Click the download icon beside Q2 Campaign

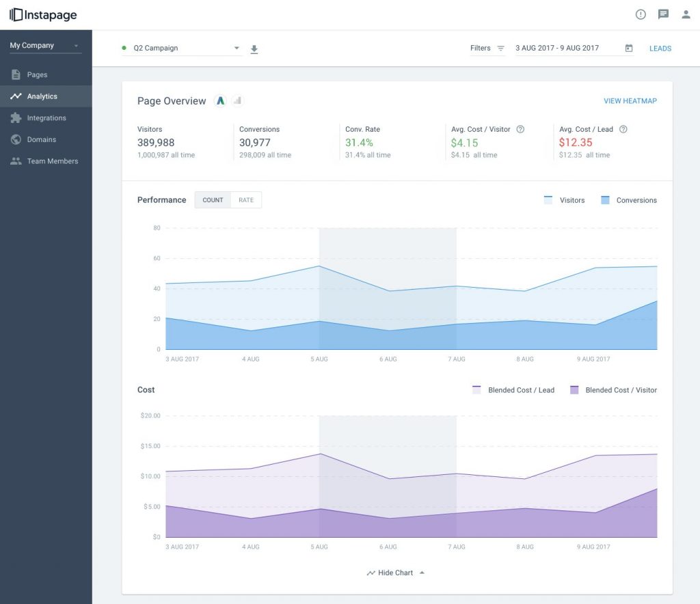click(x=254, y=49)
